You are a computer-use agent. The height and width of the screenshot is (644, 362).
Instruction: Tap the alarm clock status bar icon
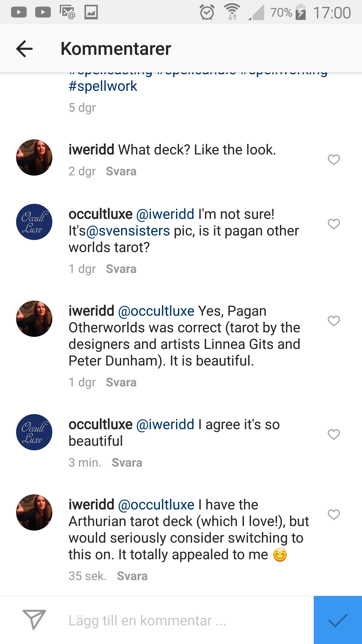pos(207,12)
